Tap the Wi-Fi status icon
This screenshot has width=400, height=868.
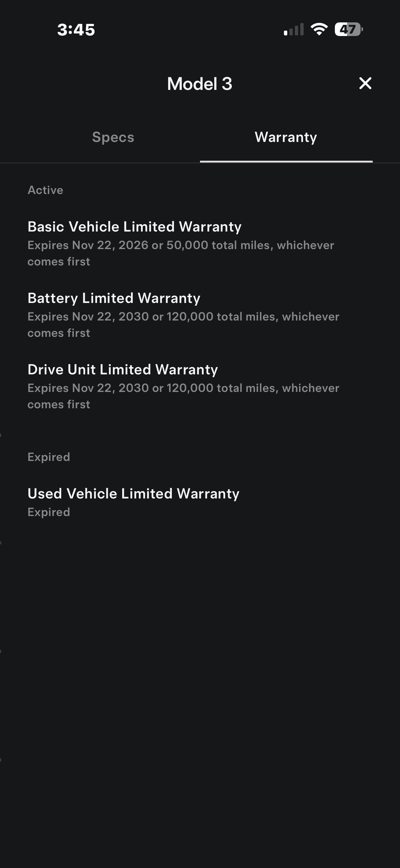pos(319,29)
